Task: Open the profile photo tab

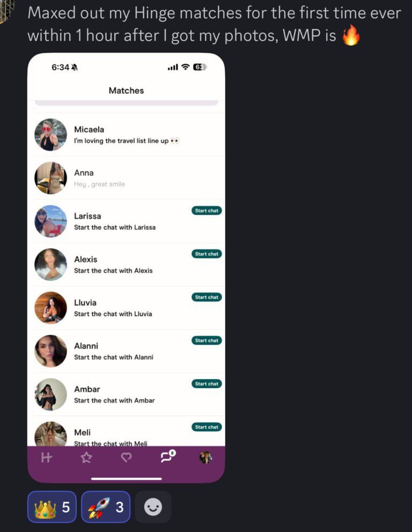Action: click(205, 458)
